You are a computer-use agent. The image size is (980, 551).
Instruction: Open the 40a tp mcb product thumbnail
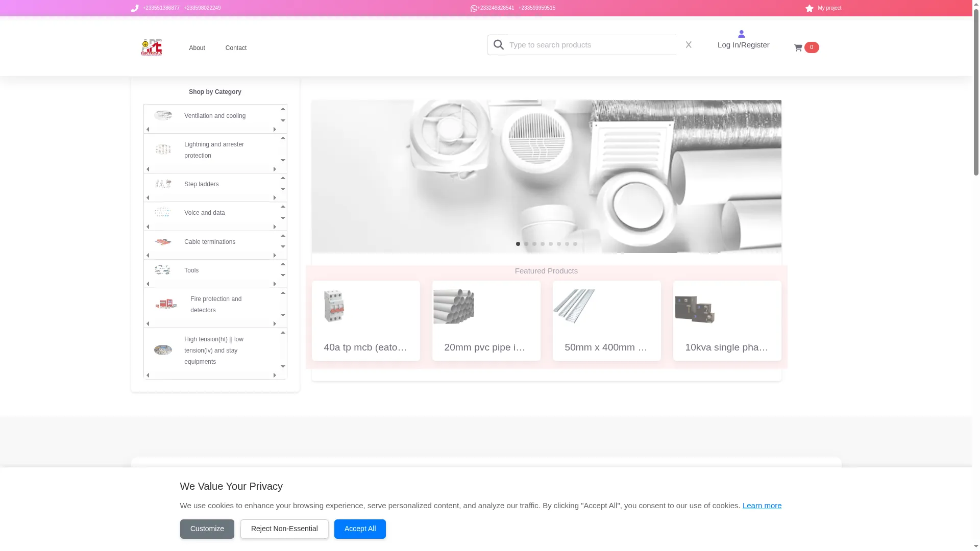coord(334,306)
